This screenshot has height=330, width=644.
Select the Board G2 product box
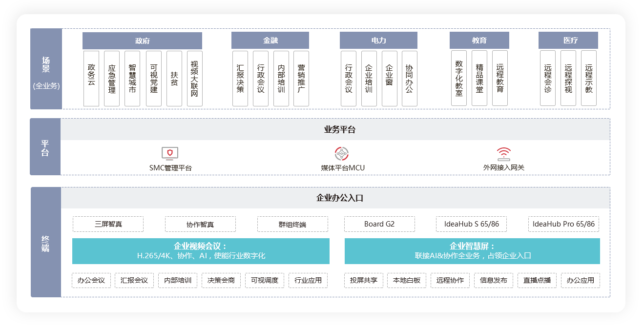click(x=379, y=224)
